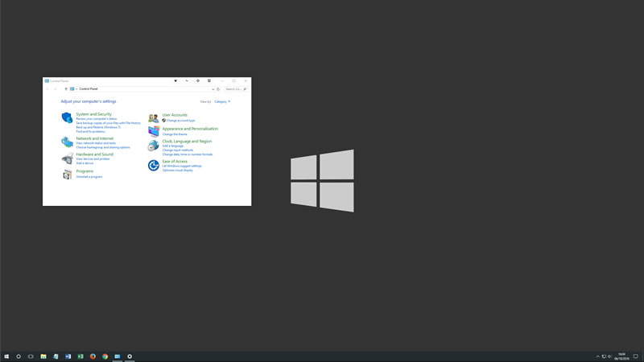
Task: Switch to Control Panel taskbar button
Action: tap(118, 356)
